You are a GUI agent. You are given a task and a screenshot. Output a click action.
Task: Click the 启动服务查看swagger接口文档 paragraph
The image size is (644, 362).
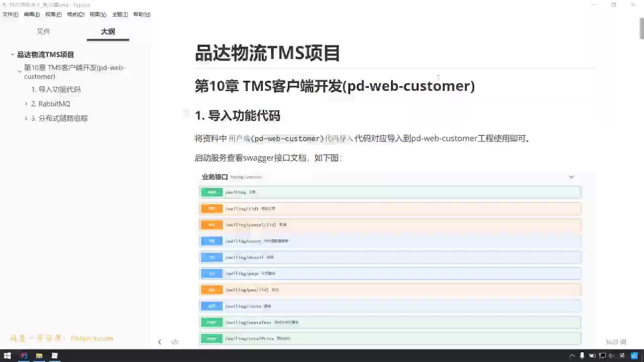click(x=268, y=158)
